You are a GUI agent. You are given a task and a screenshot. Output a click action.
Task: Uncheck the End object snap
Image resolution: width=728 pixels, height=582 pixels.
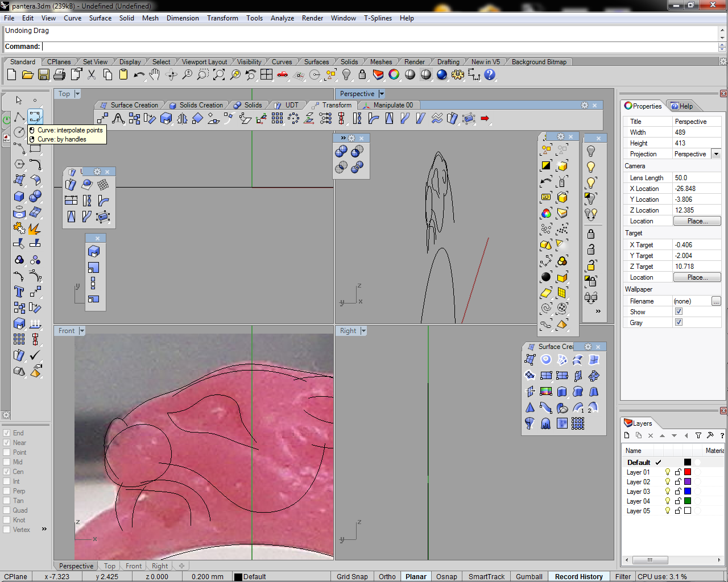coord(7,433)
